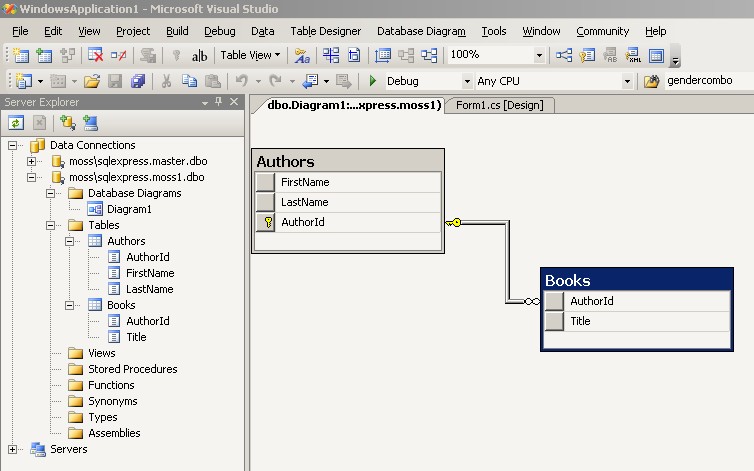This screenshot has height=471, width=754.
Task: Click the Find in Files icon
Action: [x=651, y=81]
